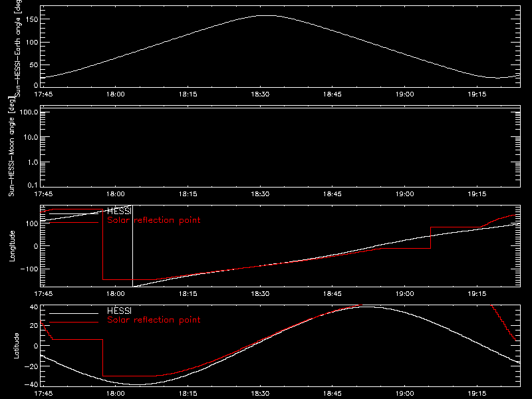The height and width of the screenshot is (399, 532).
Task: Click 18:00 time label under Moon angle plot
Action: [x=115, y=194]
